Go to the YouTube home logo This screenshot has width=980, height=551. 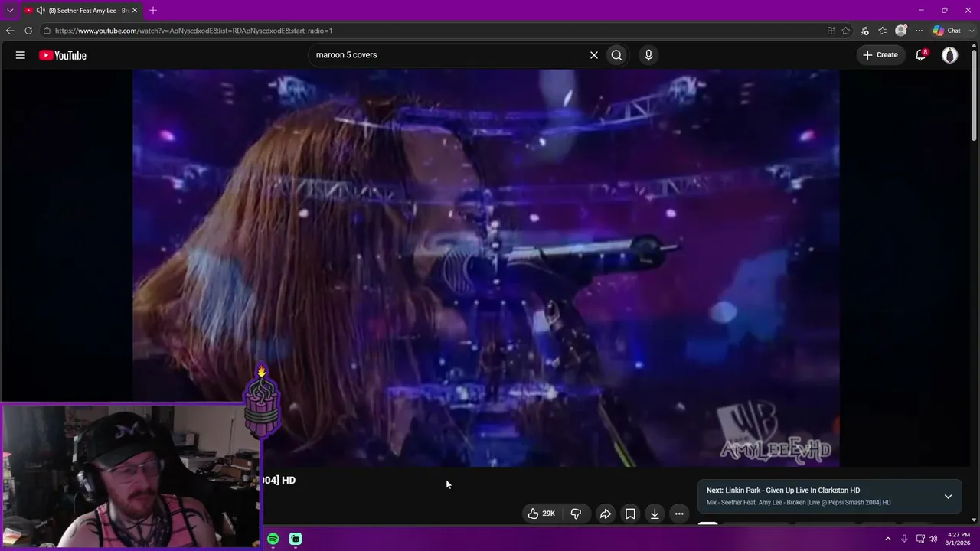coord(63,55)
